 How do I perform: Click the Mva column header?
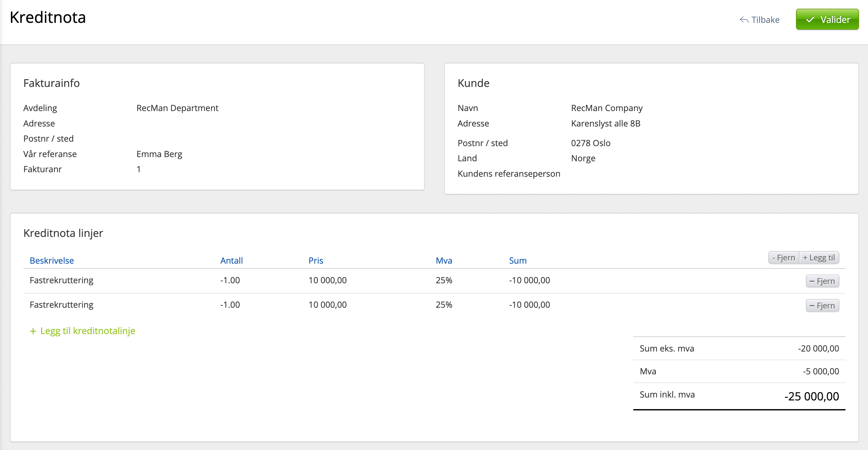443,260
